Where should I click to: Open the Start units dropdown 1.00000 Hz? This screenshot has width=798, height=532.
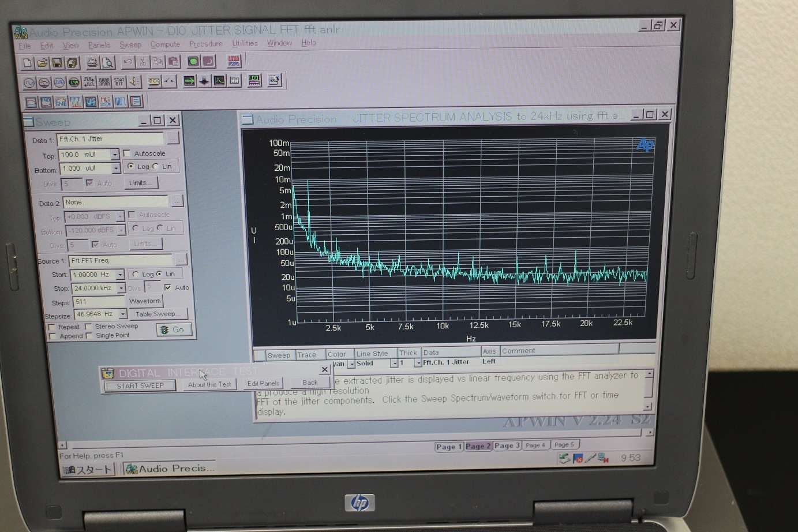[119, 275]
